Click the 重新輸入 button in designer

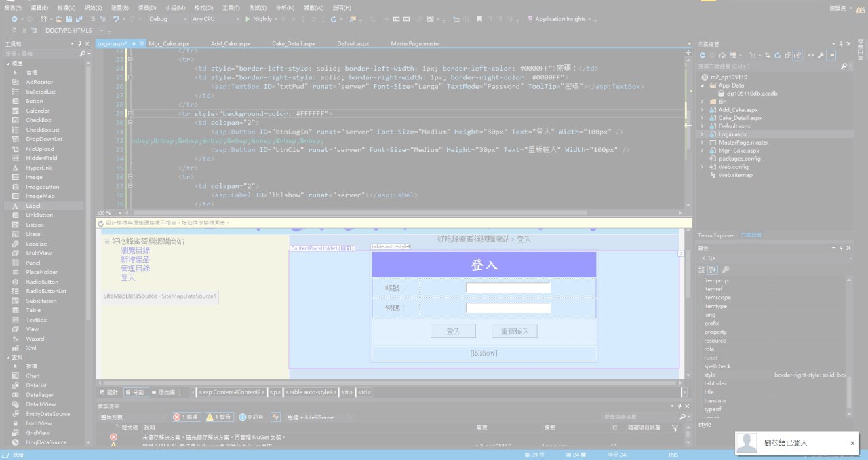[x=515, y=331]
